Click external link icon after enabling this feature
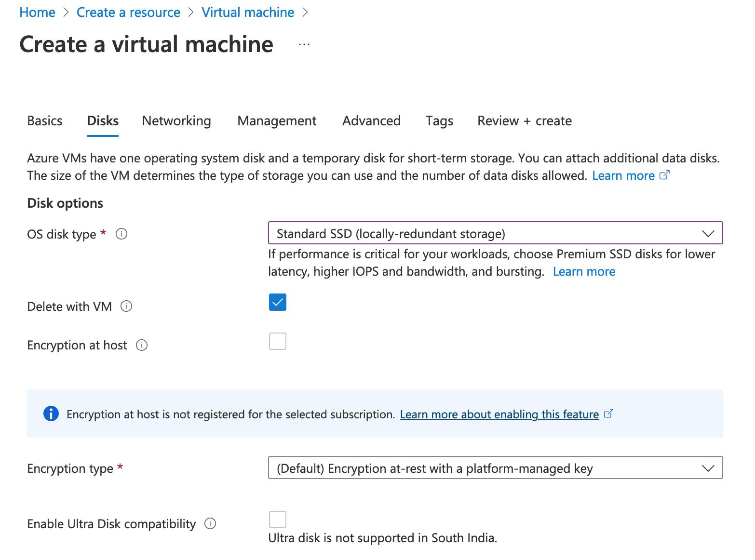This screenshot has height=560, width=755. coord(608,413)
